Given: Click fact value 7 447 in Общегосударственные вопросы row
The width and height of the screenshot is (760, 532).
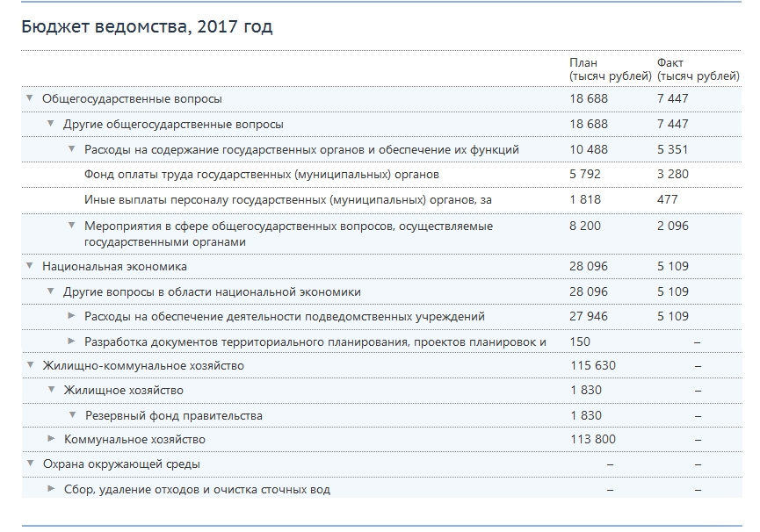Looking at the screenshot, I should (673, 98).
